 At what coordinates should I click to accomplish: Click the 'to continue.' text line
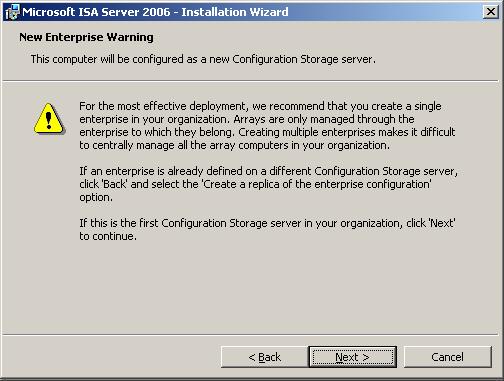(x=108, y=236)
